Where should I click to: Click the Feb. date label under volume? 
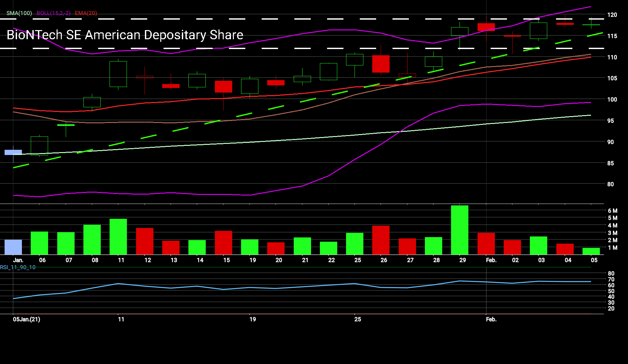(491, 260)
